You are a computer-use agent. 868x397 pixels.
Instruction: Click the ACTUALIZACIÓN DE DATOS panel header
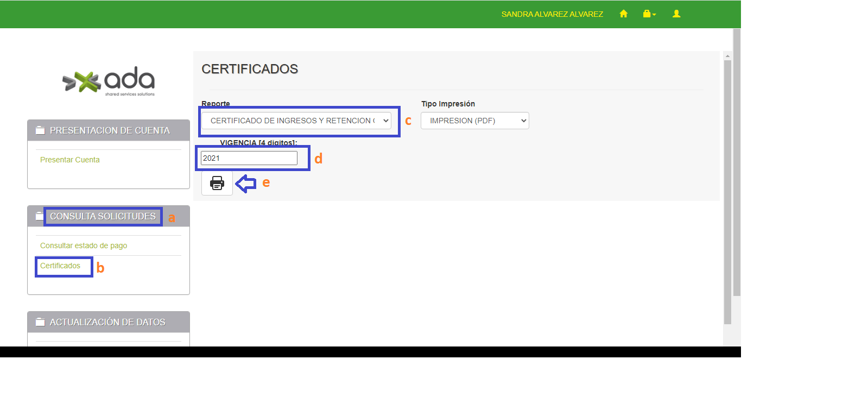[x=107, y=322]
